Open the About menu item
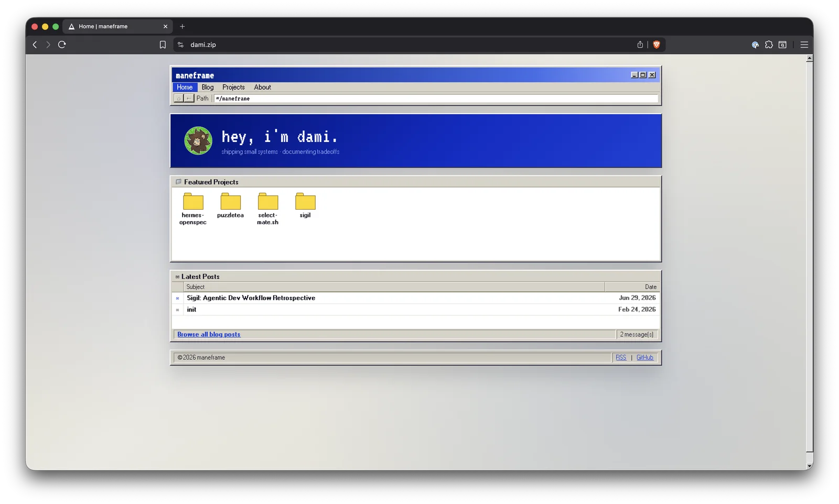 [x=262, y=87]
